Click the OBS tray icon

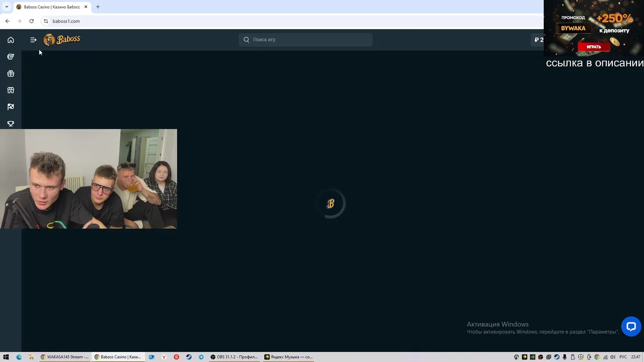(x=540, y=357)
